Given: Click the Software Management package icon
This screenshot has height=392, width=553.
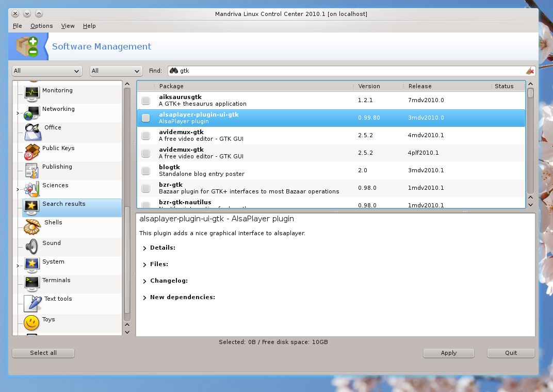Looking at the screenshot, I should 27,46.
